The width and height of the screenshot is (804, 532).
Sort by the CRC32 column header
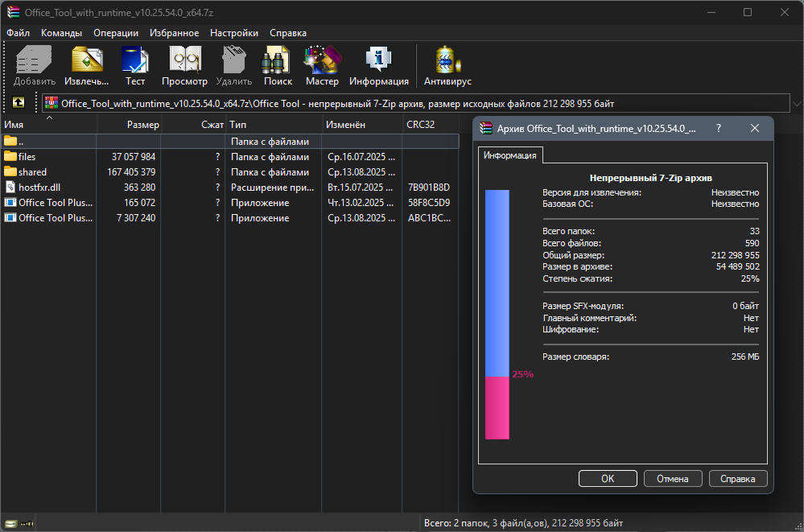[431, 125]
